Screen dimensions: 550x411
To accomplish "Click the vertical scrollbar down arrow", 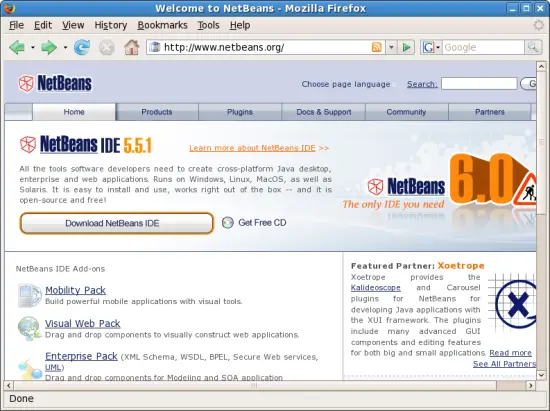I will click(x=541, y=375).
